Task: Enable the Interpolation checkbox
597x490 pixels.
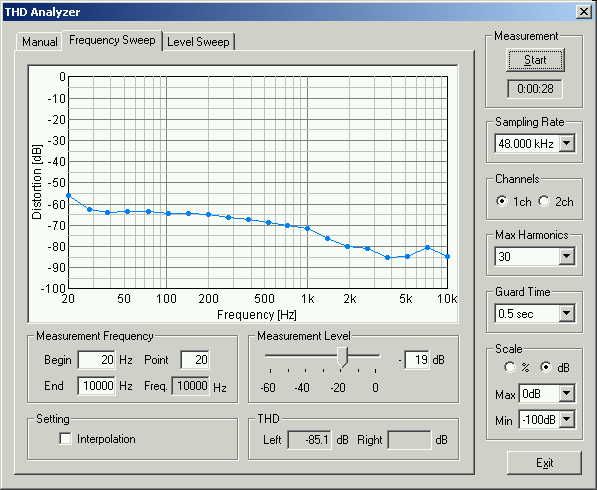Action: coord(65,439)
